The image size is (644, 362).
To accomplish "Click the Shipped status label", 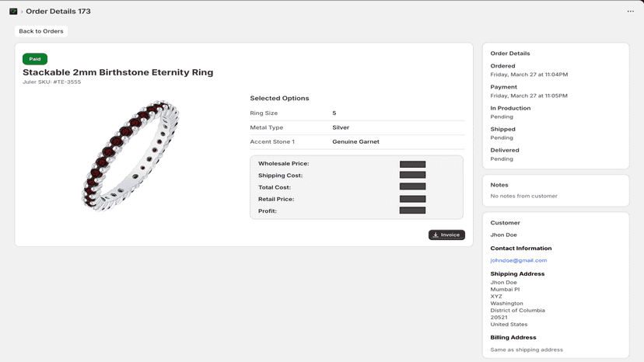I will pos(502,129).
